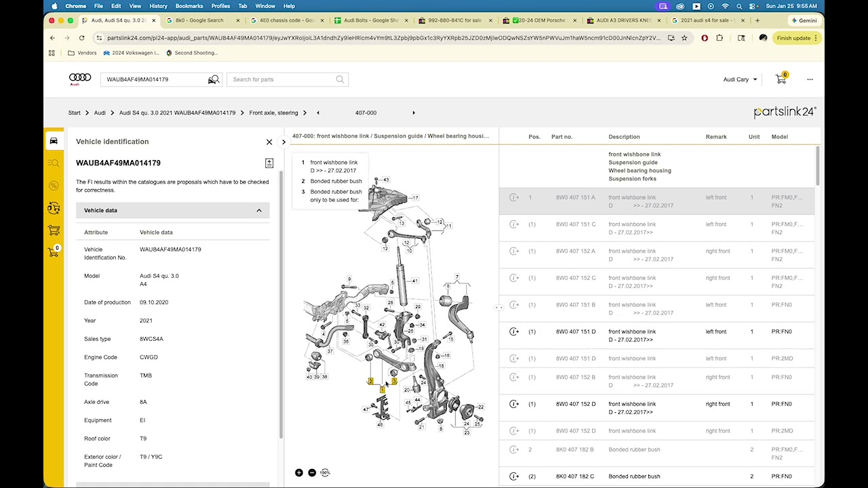Click info icon for part 8W0 407 151 D black row
Screen dimensions: 868x488
click(x=514, y=331)
